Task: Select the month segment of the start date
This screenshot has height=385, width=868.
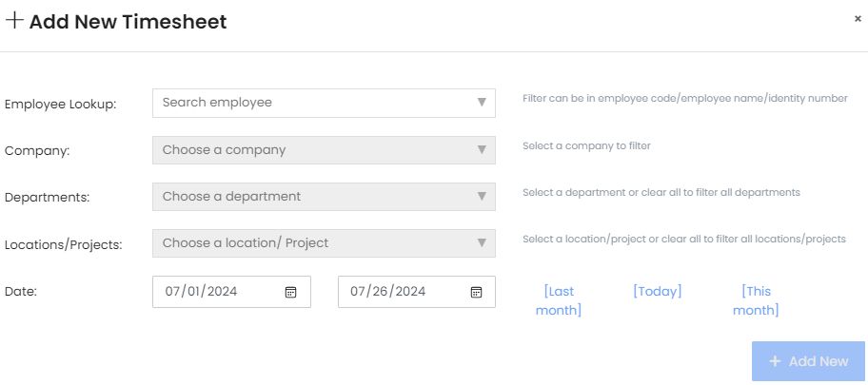Action: 173,292
